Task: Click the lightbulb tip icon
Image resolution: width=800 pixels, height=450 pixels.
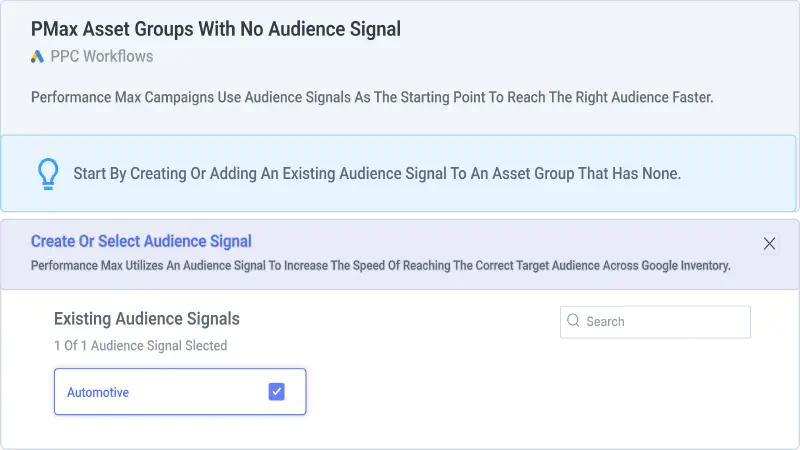Action: click(x=48, y=174)
